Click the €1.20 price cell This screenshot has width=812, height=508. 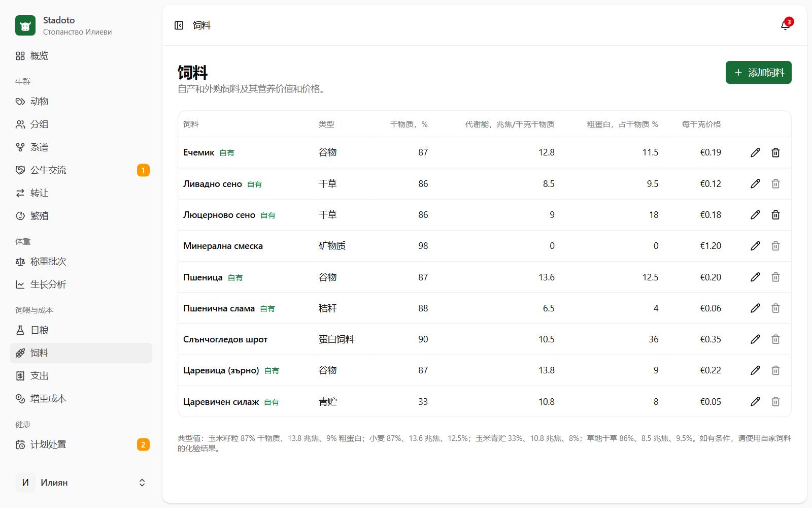tap(710, 246)
